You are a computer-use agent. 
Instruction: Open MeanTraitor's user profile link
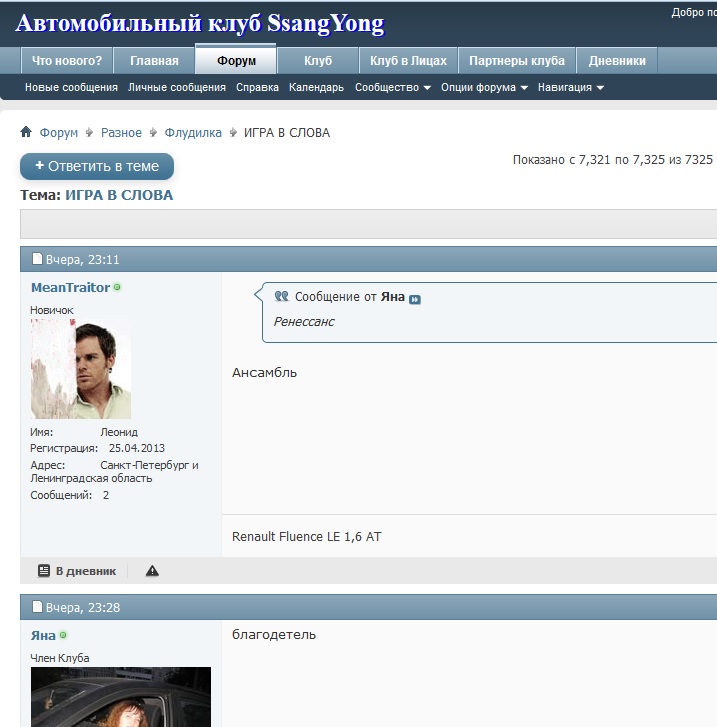click(x=70, y=288)
